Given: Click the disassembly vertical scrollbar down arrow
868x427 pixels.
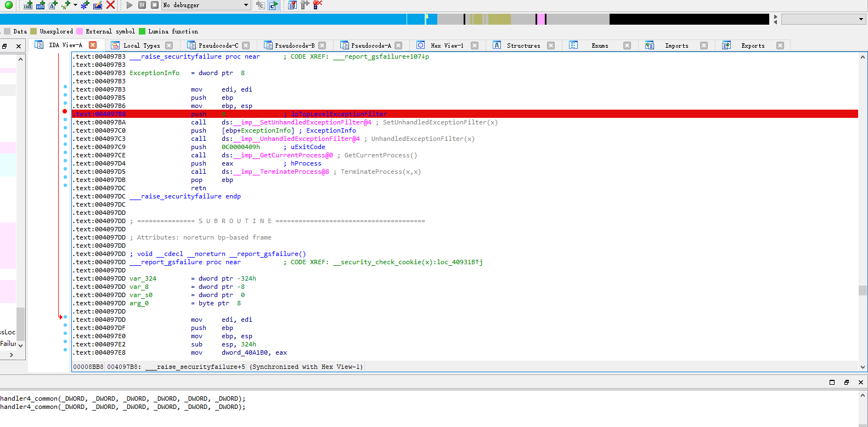Looking at the screenshot, I should click(863, 367).
